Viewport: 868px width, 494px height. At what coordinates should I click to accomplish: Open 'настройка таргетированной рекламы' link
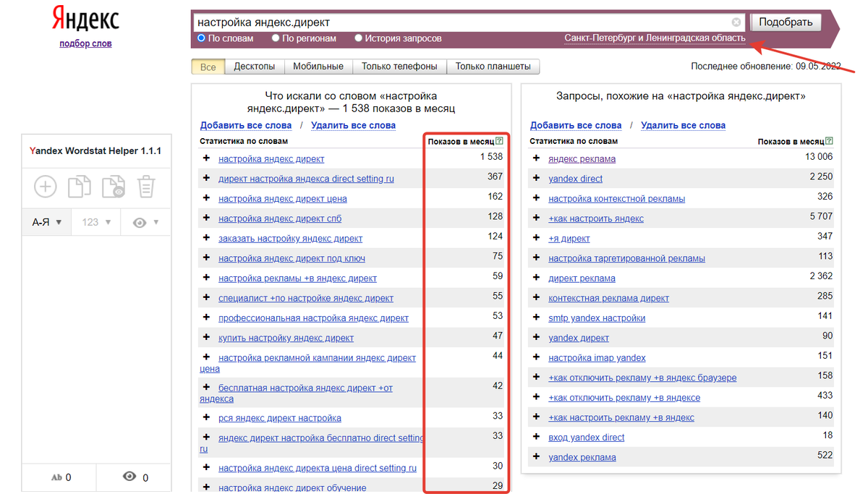pos(626,258)
